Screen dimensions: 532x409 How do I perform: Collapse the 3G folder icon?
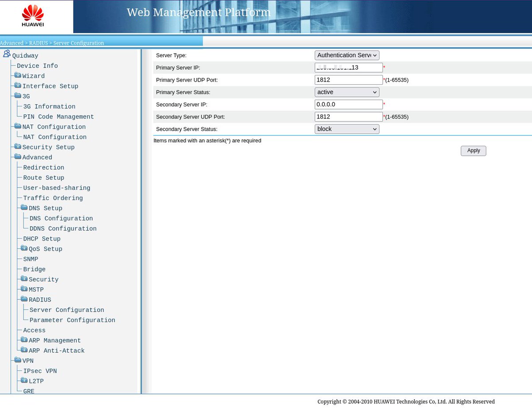point(17,96)
